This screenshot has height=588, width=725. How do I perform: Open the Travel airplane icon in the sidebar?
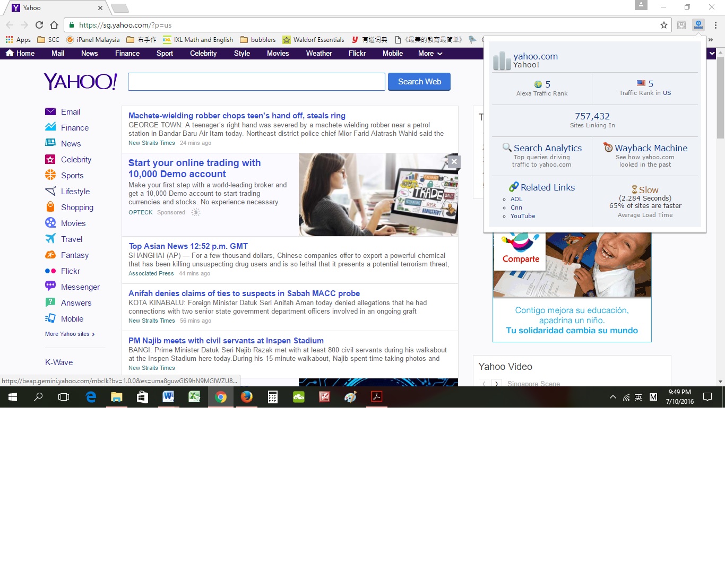coord(50,239)
